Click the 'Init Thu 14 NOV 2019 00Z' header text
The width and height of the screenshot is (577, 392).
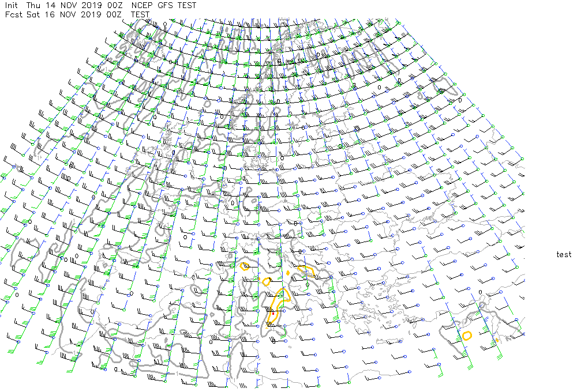pyautogui.click(x=63, y=6)
